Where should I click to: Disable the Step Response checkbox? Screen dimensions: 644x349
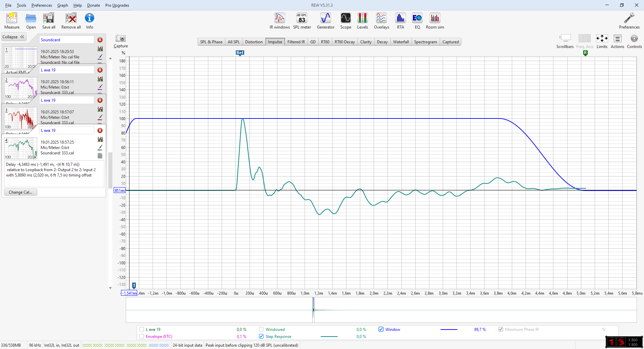[x=261, y=337]
